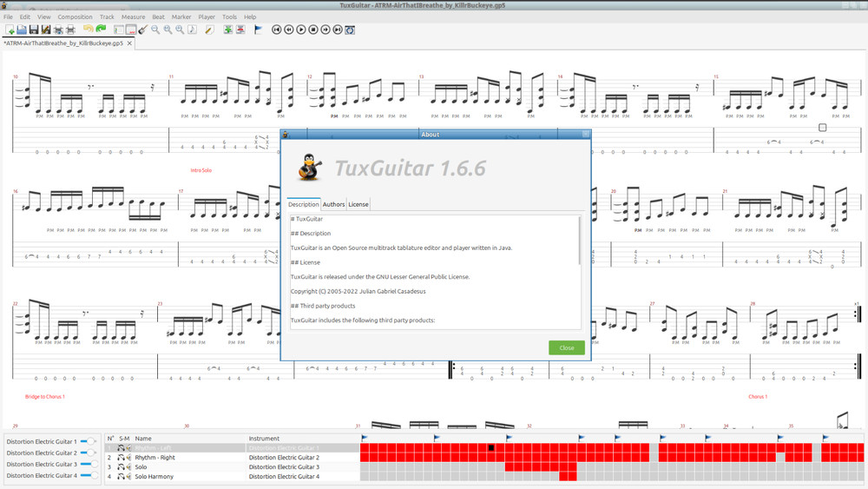Click the About dialog description scrollbar

pos(580,241)
